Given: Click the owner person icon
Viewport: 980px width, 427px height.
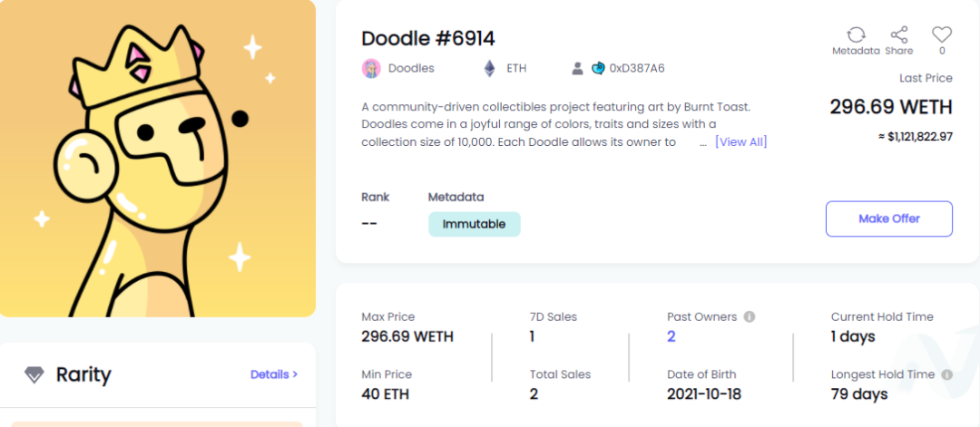Looking at the screenshot, I should 577,68.
